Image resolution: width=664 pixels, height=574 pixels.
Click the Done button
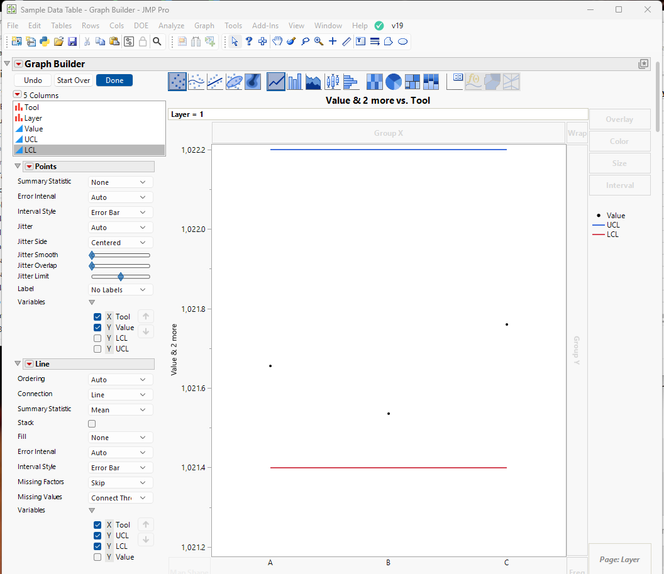pos(114,80)
